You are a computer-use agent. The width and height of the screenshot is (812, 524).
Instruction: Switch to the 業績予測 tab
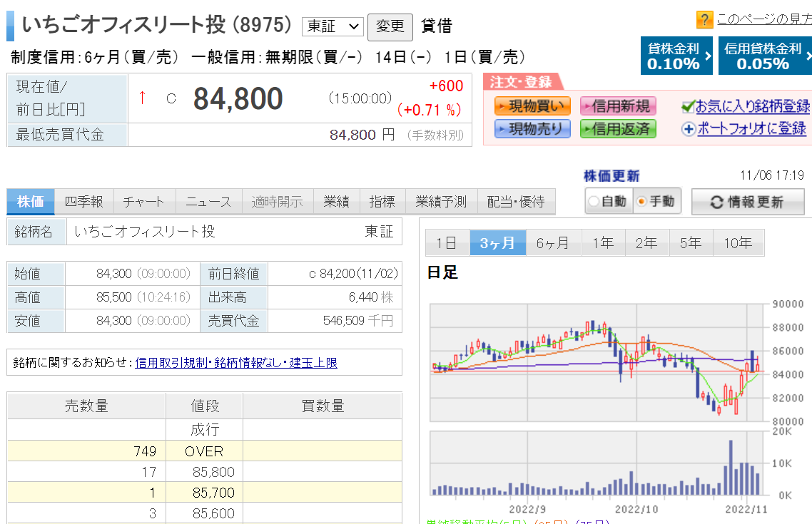[x=441, y=202]
